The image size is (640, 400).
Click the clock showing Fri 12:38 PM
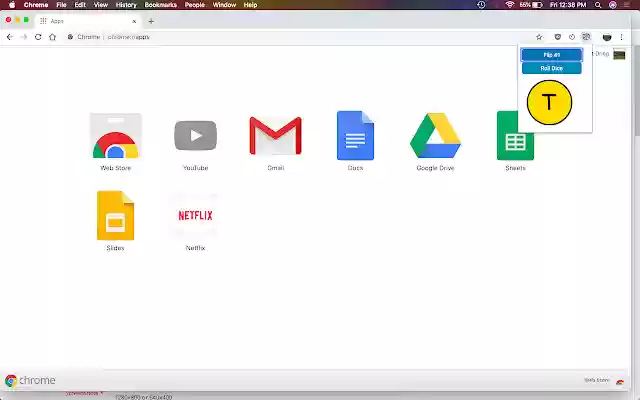568,5
